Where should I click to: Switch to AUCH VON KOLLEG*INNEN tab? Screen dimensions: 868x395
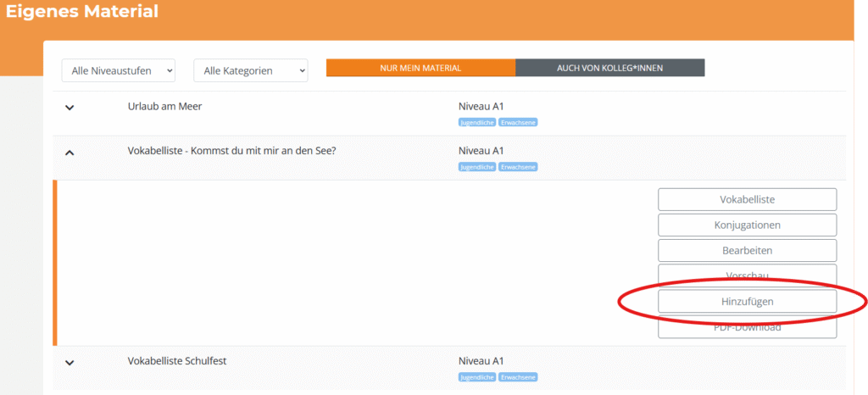pos(609,68)
